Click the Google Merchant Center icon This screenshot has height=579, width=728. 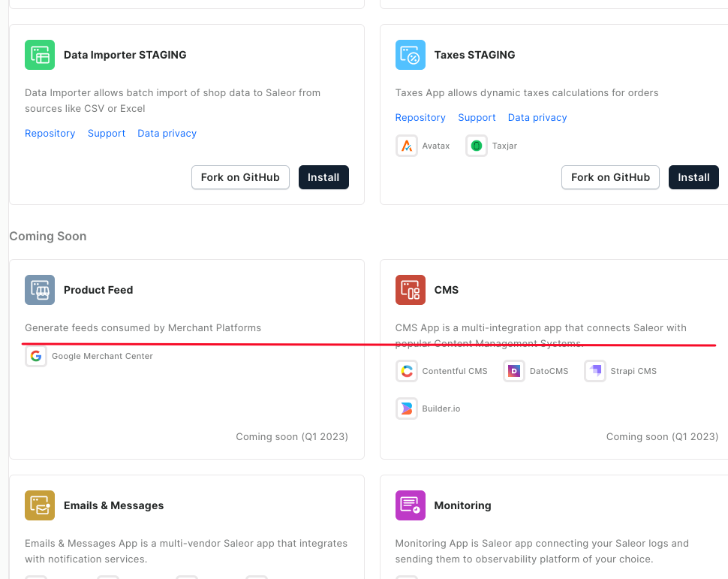click(35, 356)
